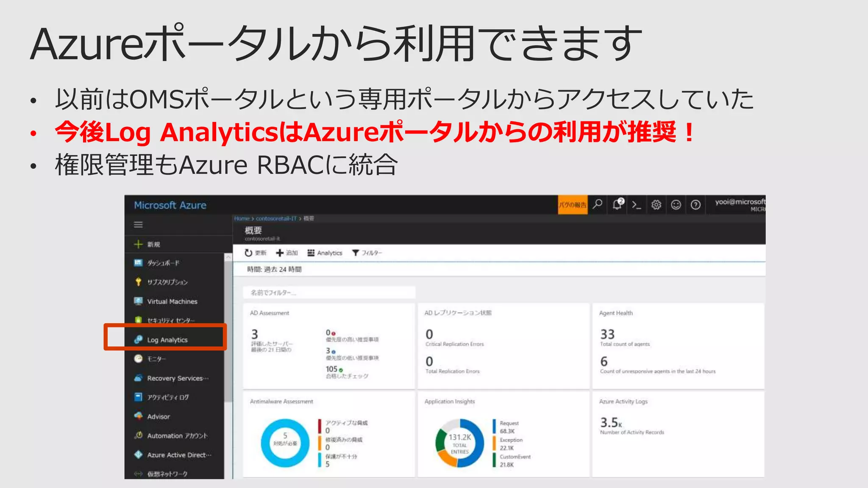This screenshot has width=868, height=488.
Task: Click the 33 total agents count
Action: (607, 334)
